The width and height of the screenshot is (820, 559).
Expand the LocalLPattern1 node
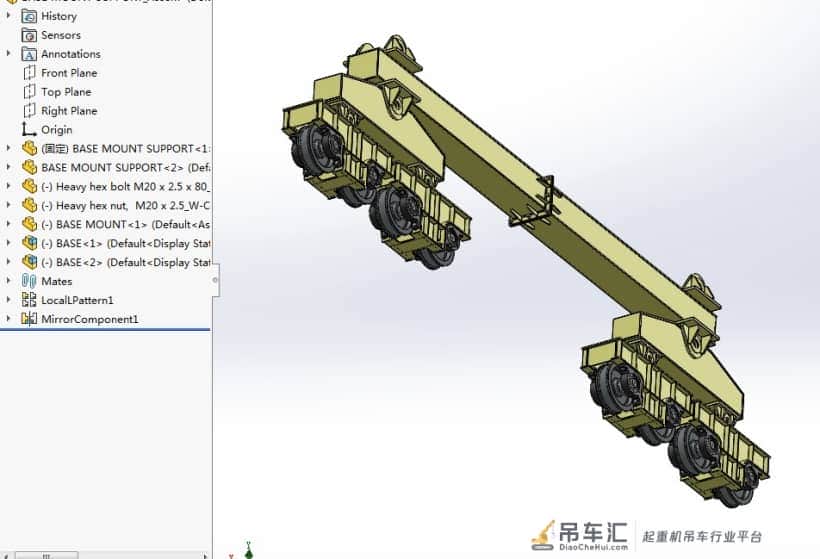pos(8,300)
